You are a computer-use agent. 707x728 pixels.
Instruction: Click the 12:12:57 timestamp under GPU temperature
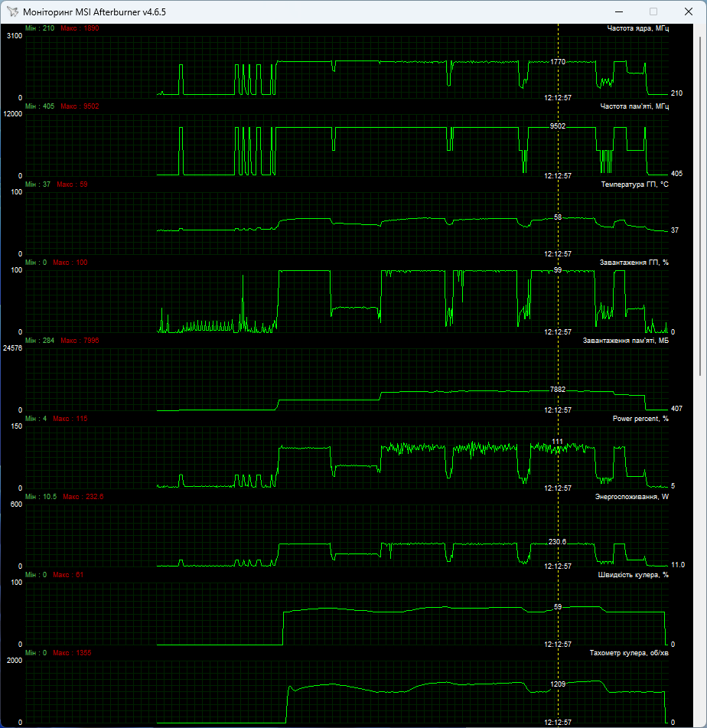(x=558, y=254)
